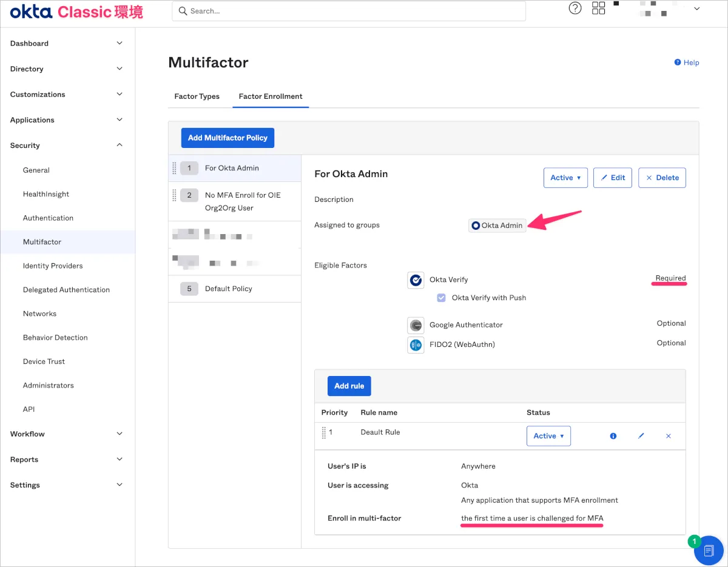Open the policy Active status dropdown
The height and width of the screenshot is (567, 728).
565,178
